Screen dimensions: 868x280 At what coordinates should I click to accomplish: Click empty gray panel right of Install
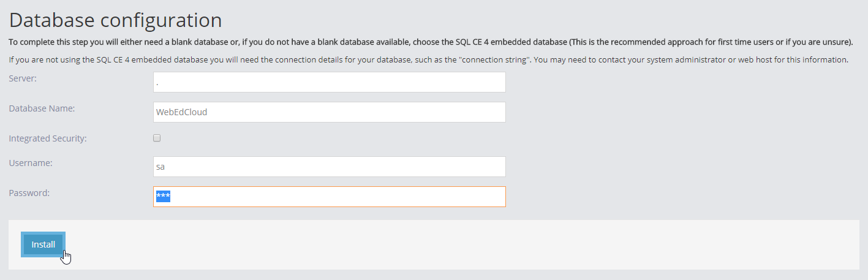(x=459, y=244)
